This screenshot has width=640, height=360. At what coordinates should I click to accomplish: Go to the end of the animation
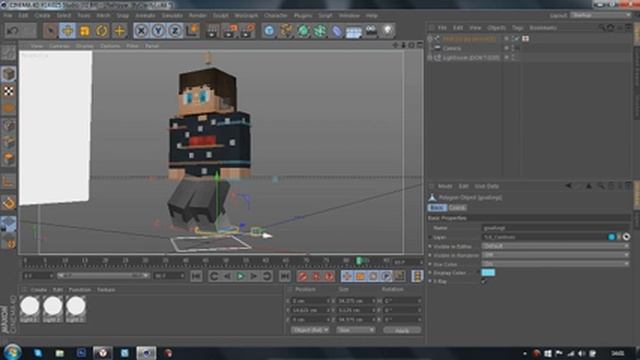284,276
